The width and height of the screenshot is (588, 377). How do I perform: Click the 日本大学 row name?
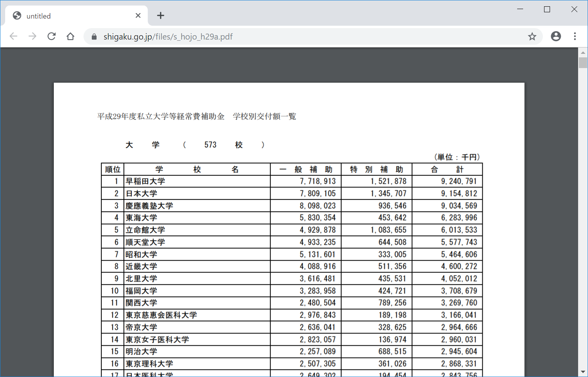[141, 193]
